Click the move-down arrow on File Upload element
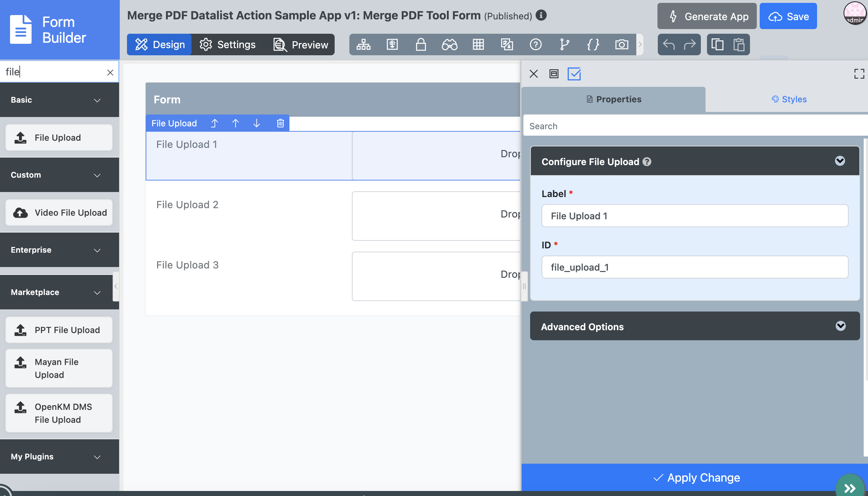 pos(256,123)
